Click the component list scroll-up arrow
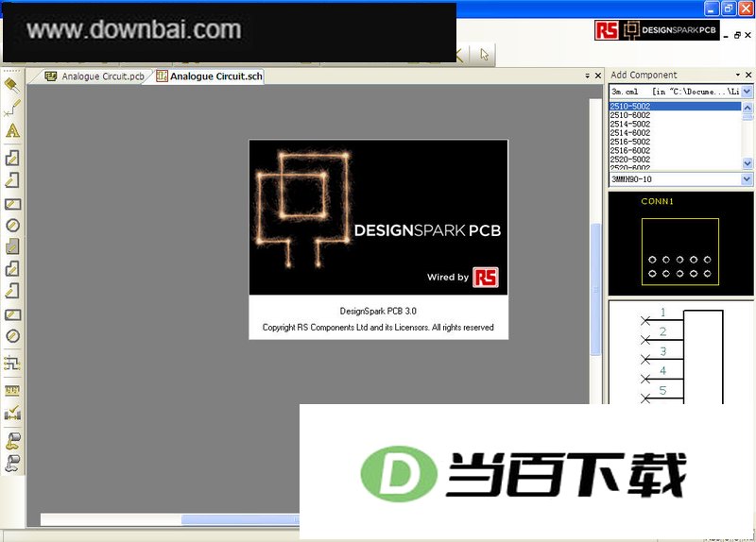This screenshot has width=756, height=542. point(747,107)
